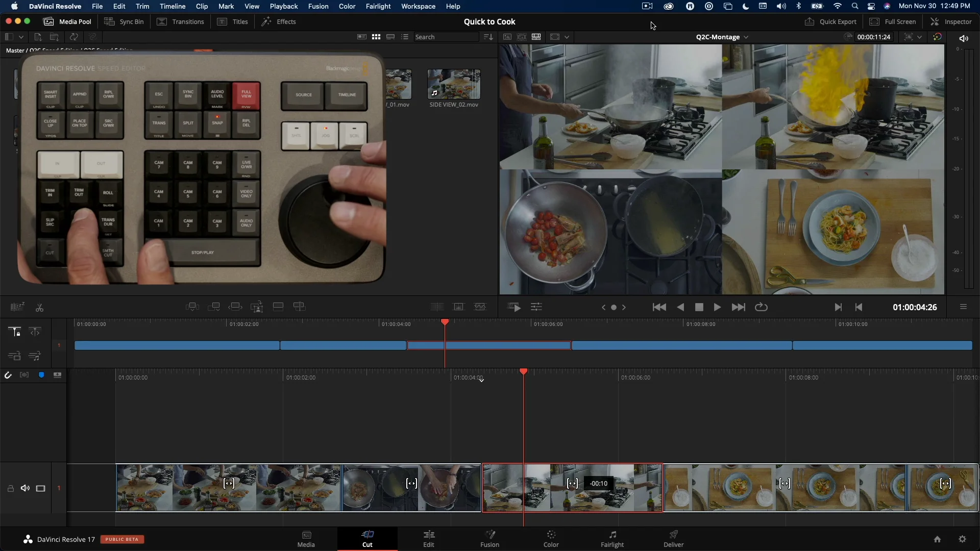Open Boring Detector icon
The image size is (980, 551).
tap(17, 307)
